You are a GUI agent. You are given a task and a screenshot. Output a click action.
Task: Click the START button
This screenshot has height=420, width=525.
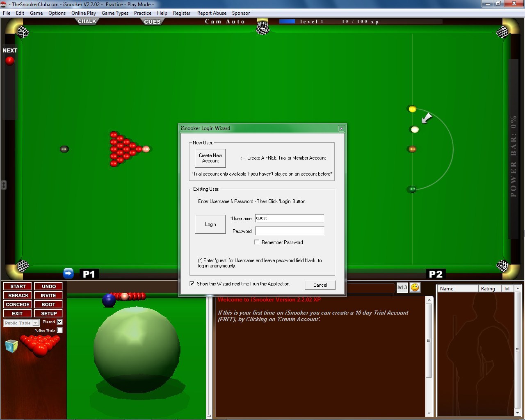click(18, 286)
